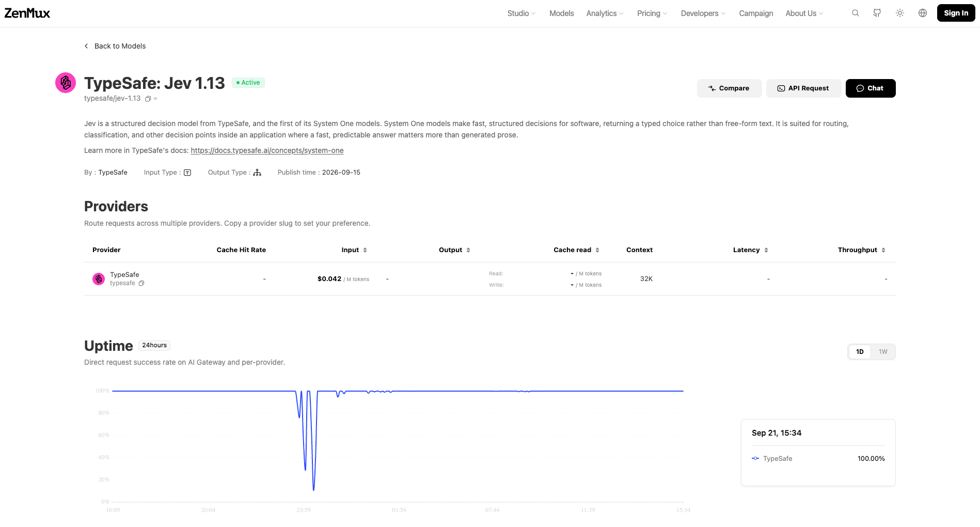This screenshot has width=980, height=527.
Task: Click the text Input Type icon
Action: click(187, 173)
